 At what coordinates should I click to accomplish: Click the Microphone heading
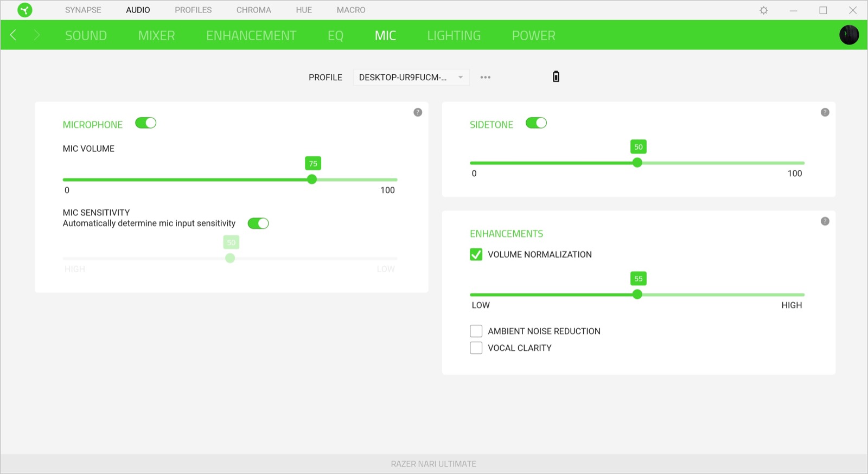(93, 125)
